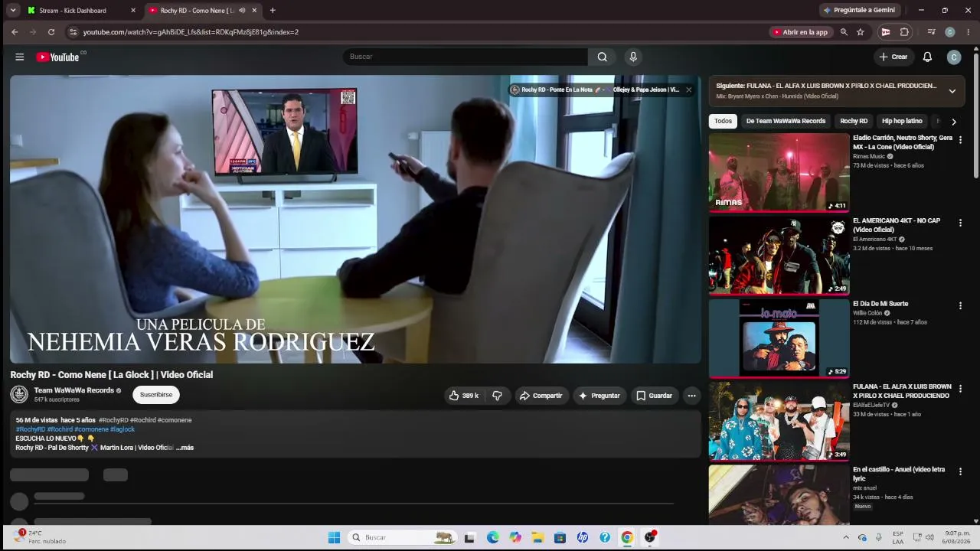
Task: Open a new browser tab
Action: tap(273, 10)
